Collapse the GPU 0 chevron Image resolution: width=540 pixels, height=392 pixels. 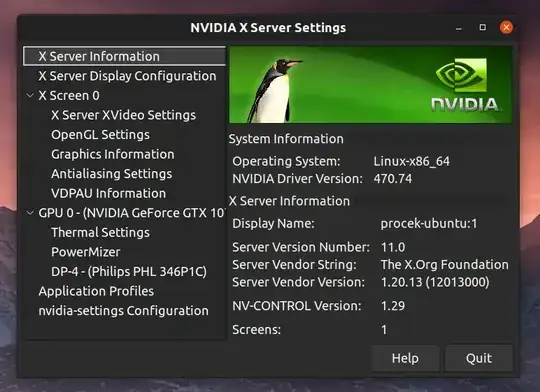click(30, 213)
